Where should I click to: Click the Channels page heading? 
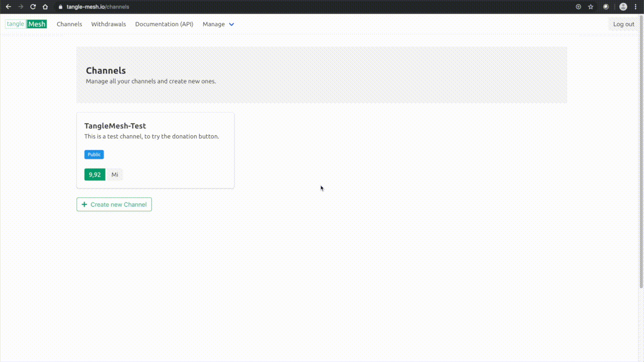pos(106,70)
